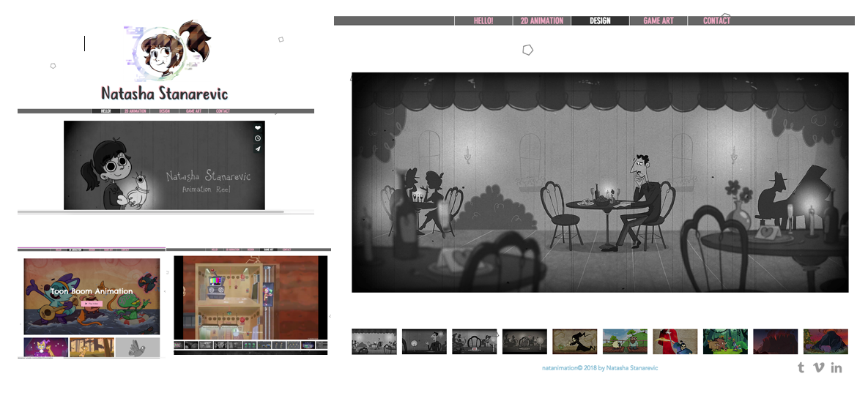868x401 pixels.
Task: Select DESIGN in the small home page menu
Action: point(164,111)
